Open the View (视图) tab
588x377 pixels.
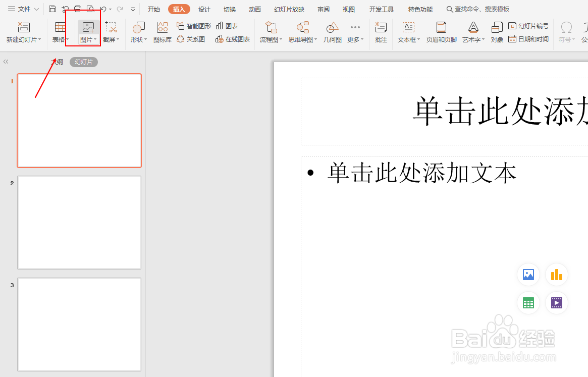coord(349,9)
